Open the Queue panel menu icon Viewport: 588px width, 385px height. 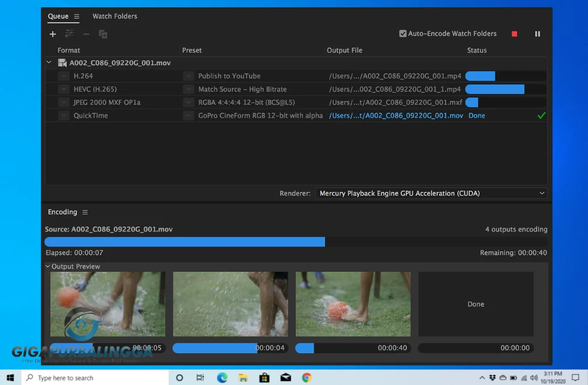pyautogui.click(x=76, y=16)
